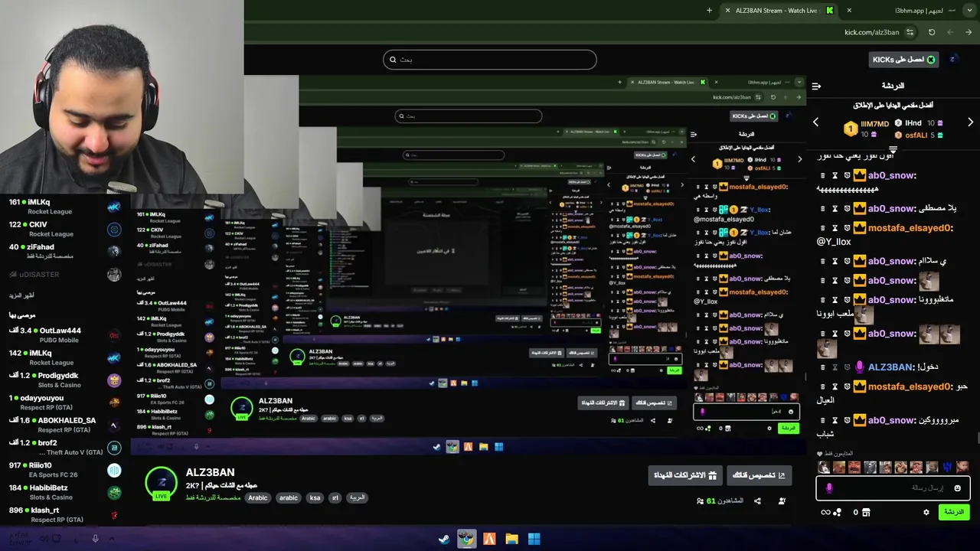
Task: Open emoji picker in the message box
Action: (x=957, y=487)
